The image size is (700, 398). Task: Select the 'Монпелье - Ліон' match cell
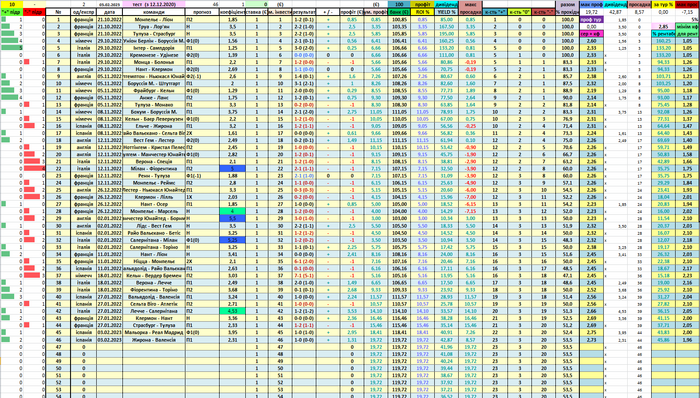pyautogui.click(x=154, y=20)
